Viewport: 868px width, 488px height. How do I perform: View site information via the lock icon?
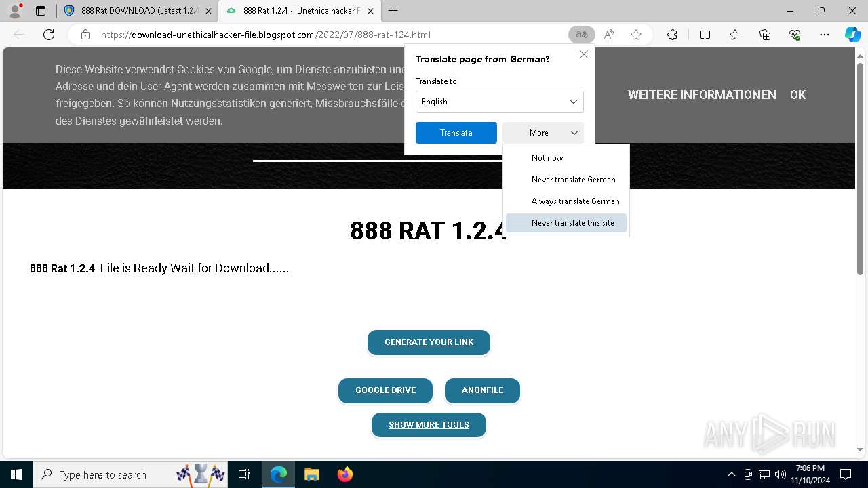coord(85,35)
